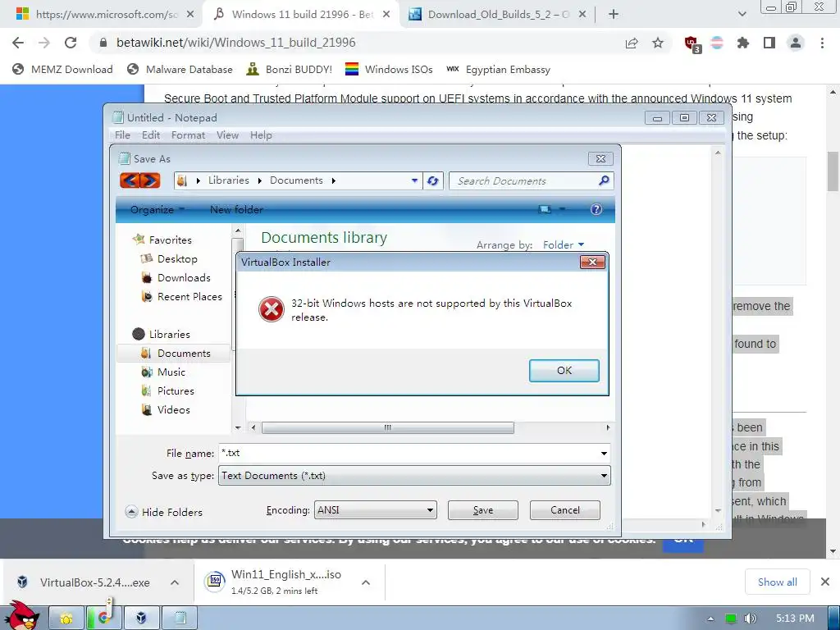Image resolution: width=840 pixels, height=630 pixels.
Task: Open Save as type dropdown
Action: (x=414, y=476)
